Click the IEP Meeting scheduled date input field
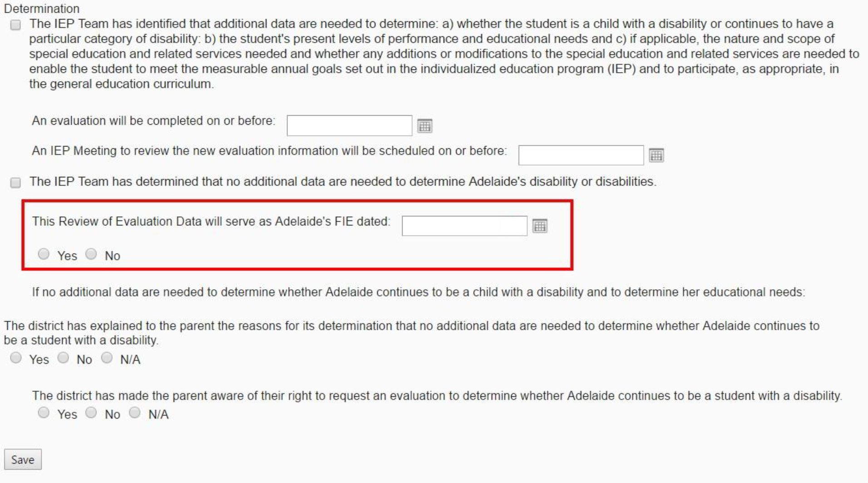Screen dimensions: 868x483 pyautogui.click(x=580, y=155)
